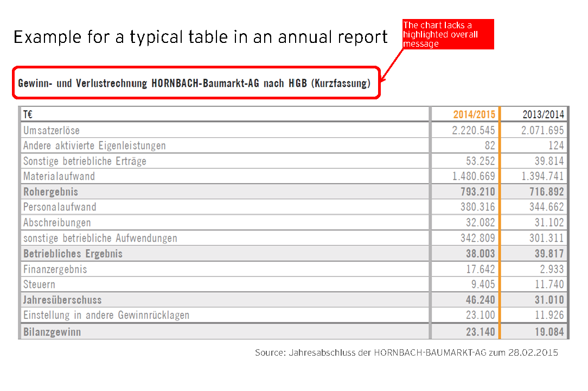
Task: Select the "Personalaufwand" row label
Action: pyautogui.click(x=60, y=207)
